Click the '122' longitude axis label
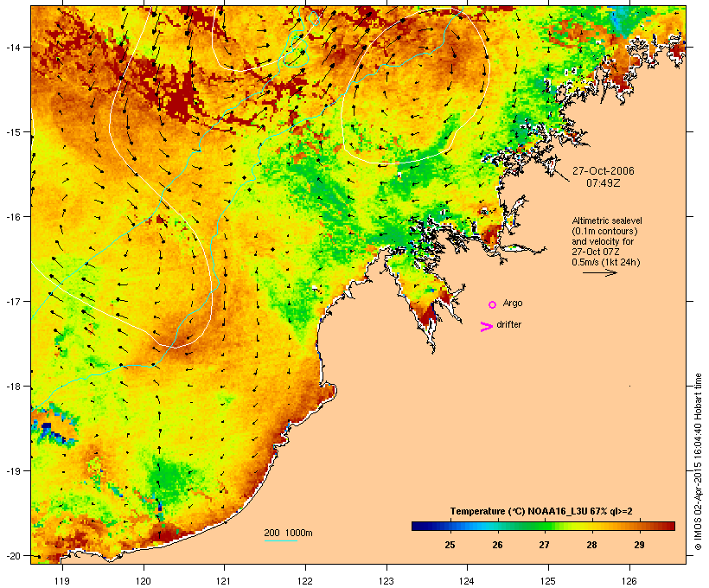Screen dimensions: 709x588 [x=305, y=581]
